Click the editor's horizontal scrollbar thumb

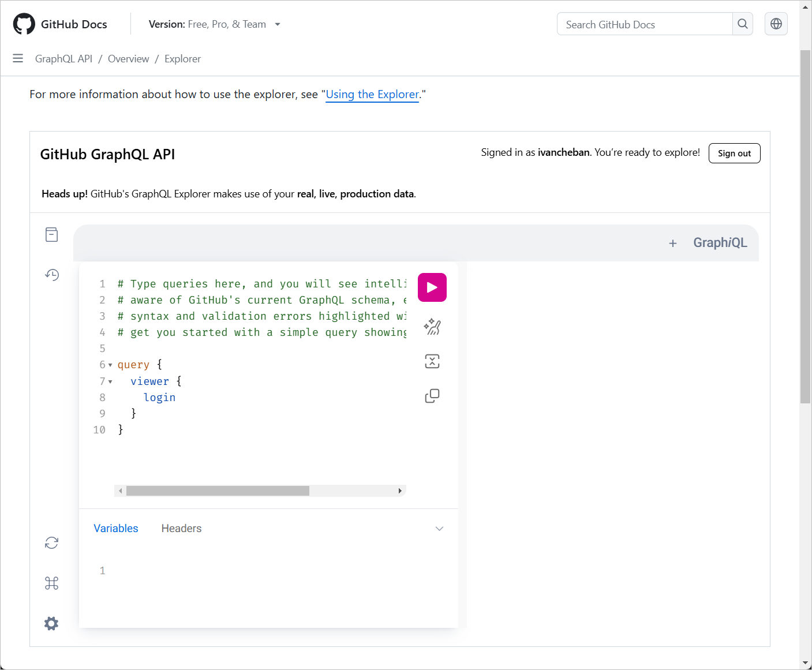pos(218,491)
